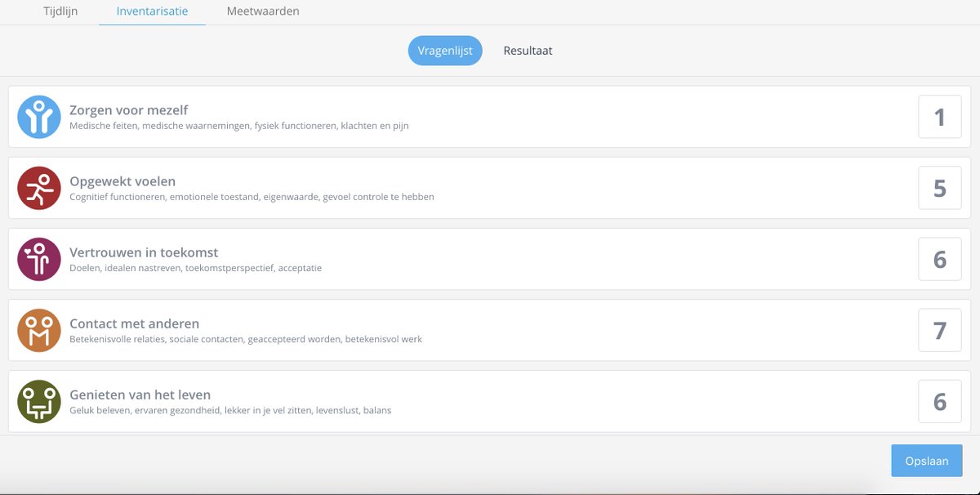Click score field for Vertrouwen in toekomst

940,259
